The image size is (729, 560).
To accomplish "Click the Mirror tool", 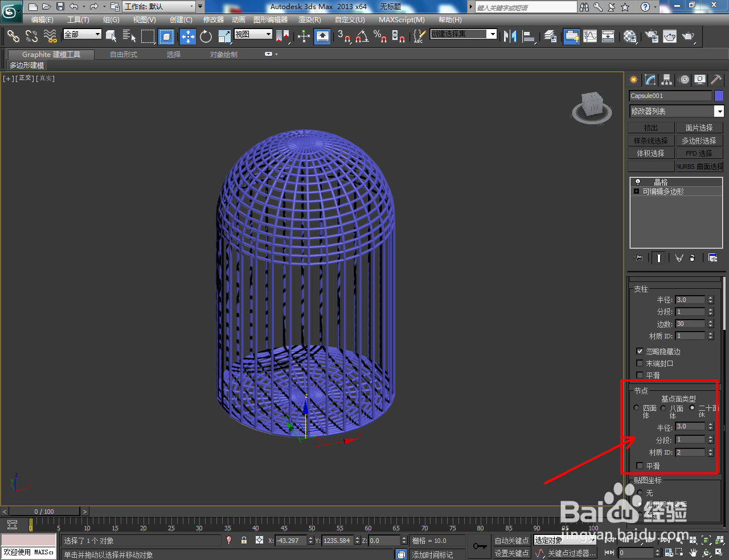I will 510,36.
